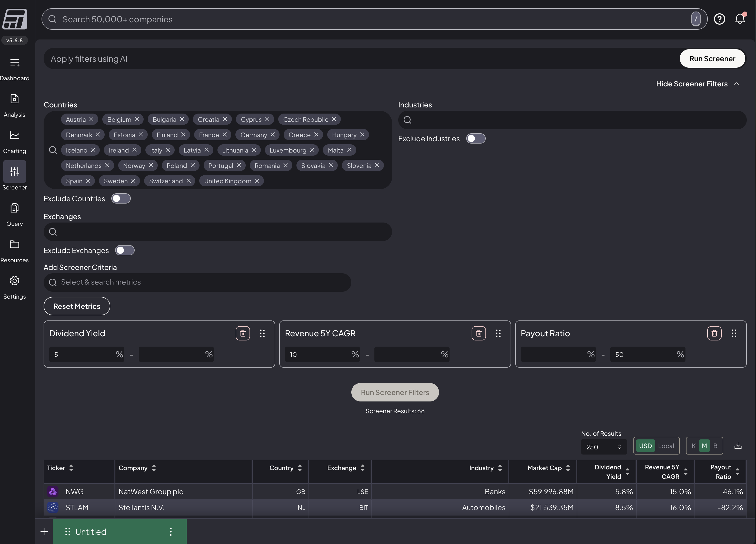Toggle Exclude Countries switch
The image size is (756, 544).
[x=121, y=198]
